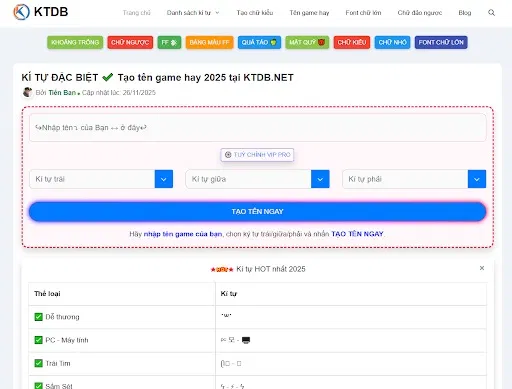Open TUỲ CHỈNH VIP PRO options

coord(257,155)
